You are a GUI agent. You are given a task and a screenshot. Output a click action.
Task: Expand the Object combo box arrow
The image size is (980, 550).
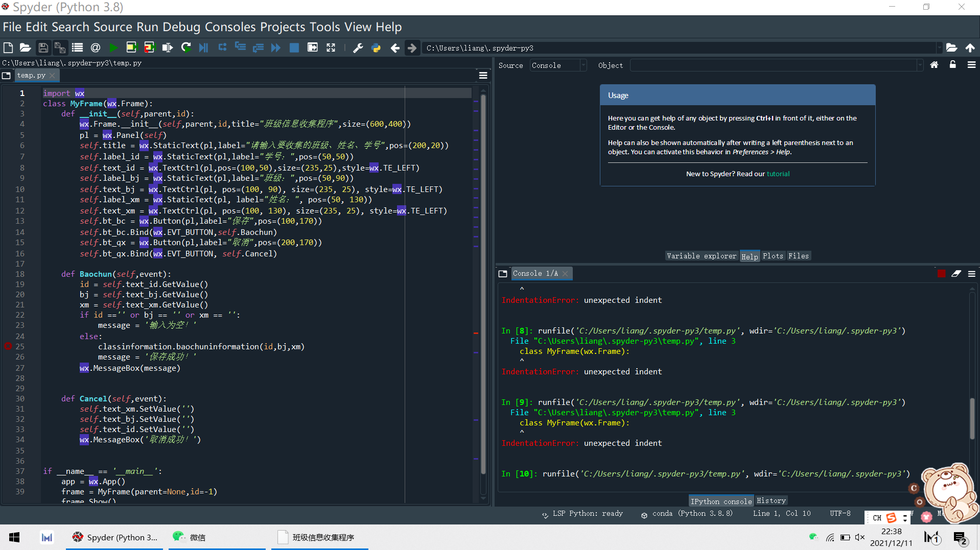tap(920, 65)
